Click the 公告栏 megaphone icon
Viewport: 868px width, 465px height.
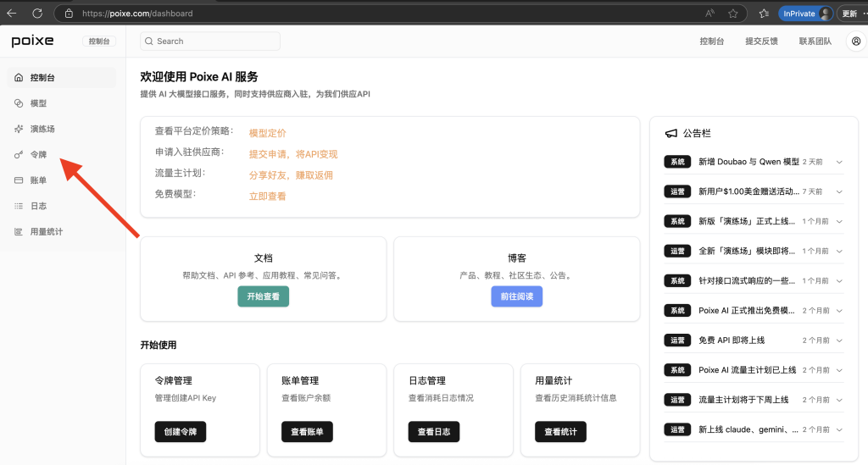(671, 133)
